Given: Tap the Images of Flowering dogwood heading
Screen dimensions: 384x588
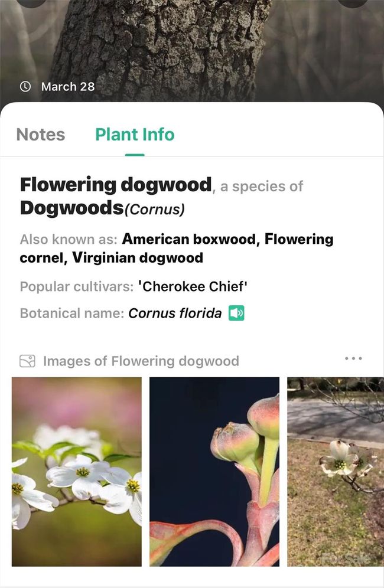Looking at the screenshot, I should (141, 361).
